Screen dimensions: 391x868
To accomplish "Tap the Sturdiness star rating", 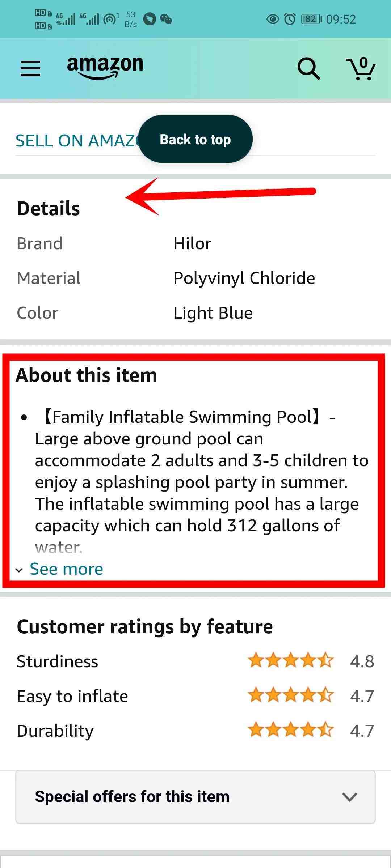I will tap(291, 660).
